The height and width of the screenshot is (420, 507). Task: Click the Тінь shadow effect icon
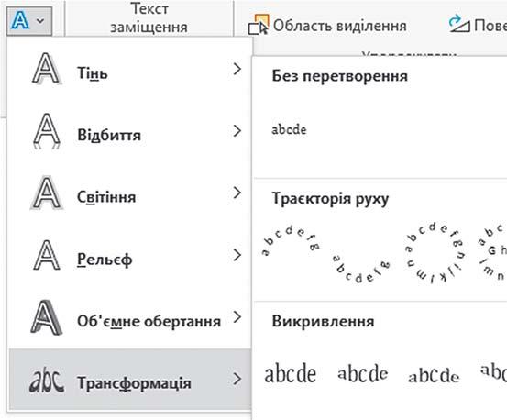pos(47,69)
